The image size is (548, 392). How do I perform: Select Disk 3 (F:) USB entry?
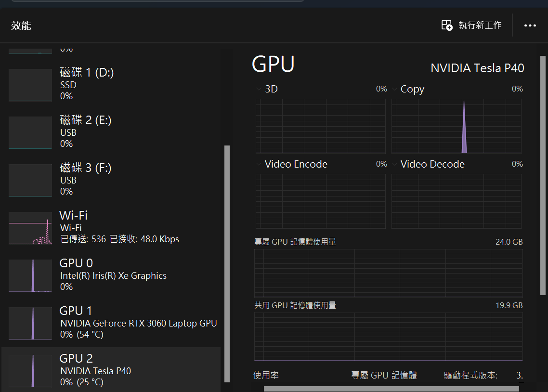[x=87, y=179]
